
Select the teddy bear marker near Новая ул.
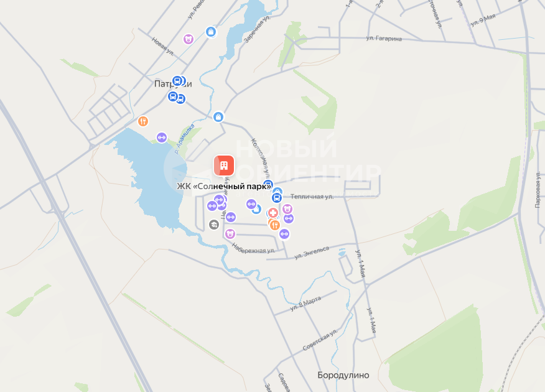189,39
